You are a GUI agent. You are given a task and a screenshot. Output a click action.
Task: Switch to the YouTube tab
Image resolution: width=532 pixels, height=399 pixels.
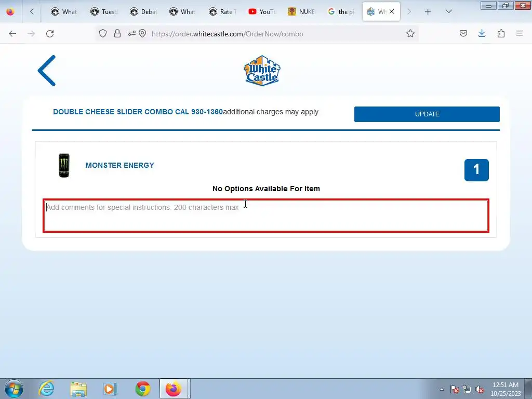[262, 11]
